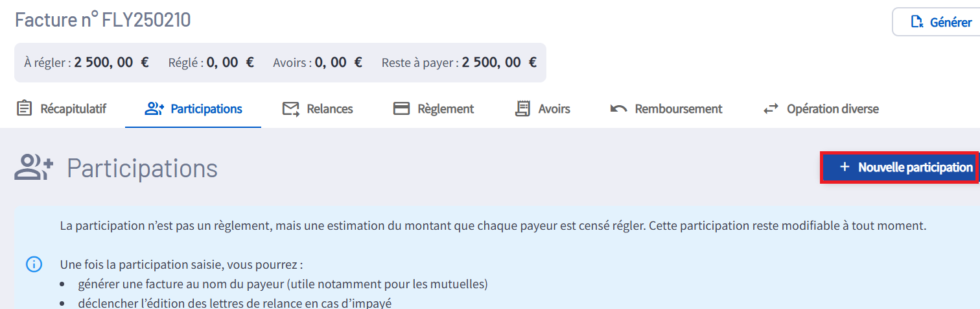The height and width of the screenshot is (309, 980).
Task: Go to the Règlement tab
Action: click(x=446, y=108)
